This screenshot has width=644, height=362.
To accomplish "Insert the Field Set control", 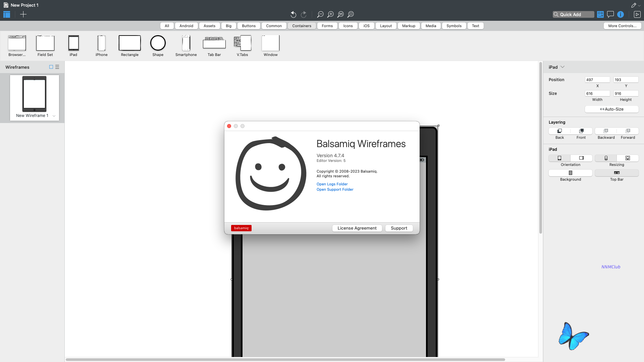I will tap(45, 46).
